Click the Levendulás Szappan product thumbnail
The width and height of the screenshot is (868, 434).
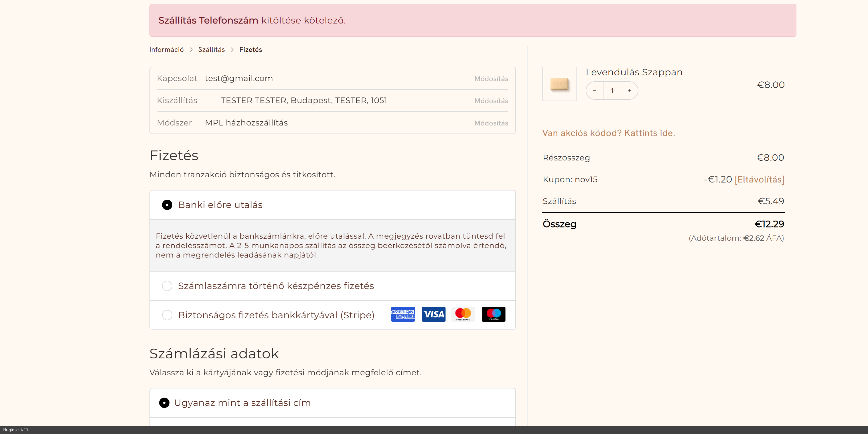[x=559, y=84]
